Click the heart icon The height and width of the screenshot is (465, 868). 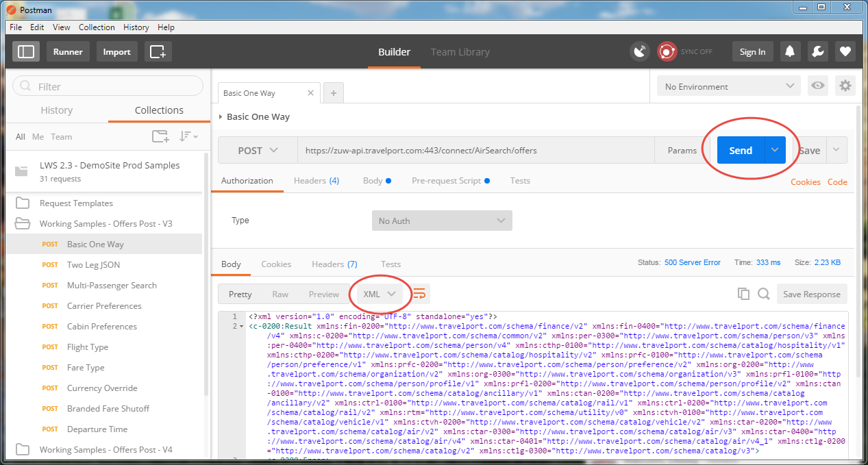(845, 52)
